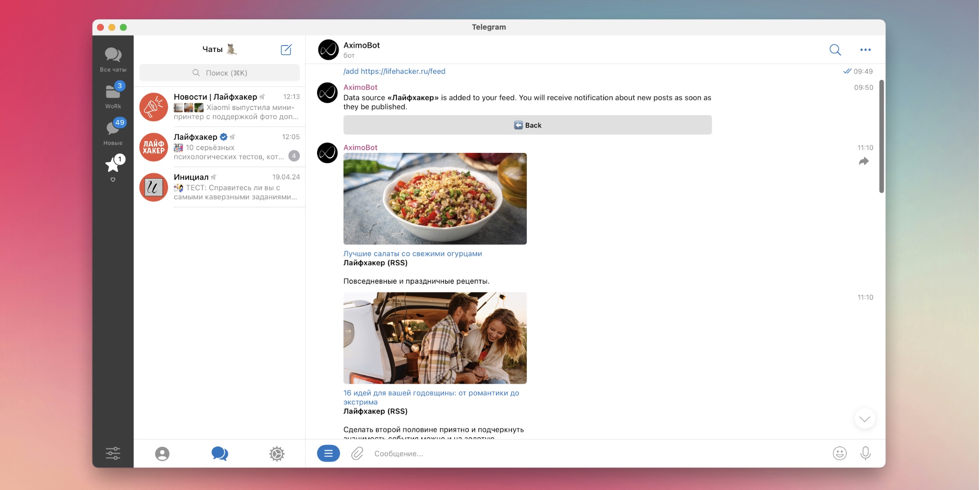Open '16 идей для вашей годовщины' link

tap(431, 397)
